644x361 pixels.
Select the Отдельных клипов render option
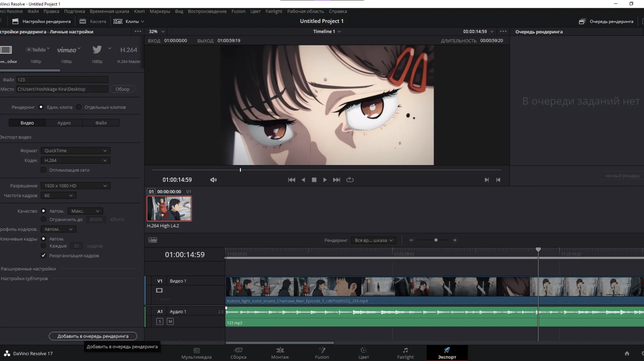(x=78, y=107)
